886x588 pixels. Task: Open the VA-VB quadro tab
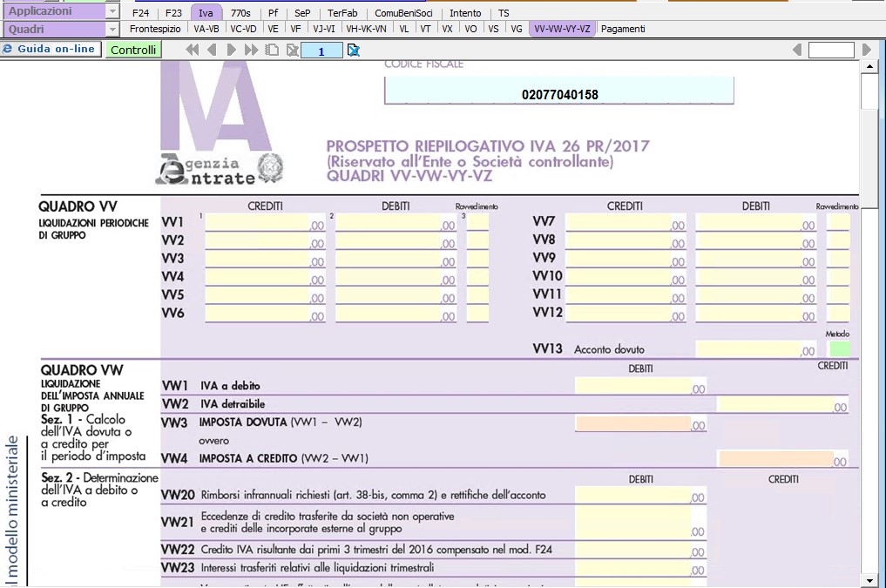(x=206, y=29)
